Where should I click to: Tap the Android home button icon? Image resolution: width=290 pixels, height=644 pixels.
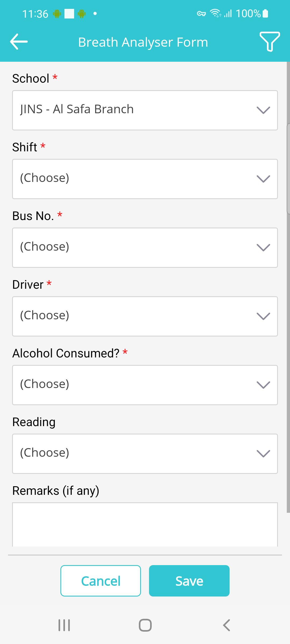[x=145, y=625]
